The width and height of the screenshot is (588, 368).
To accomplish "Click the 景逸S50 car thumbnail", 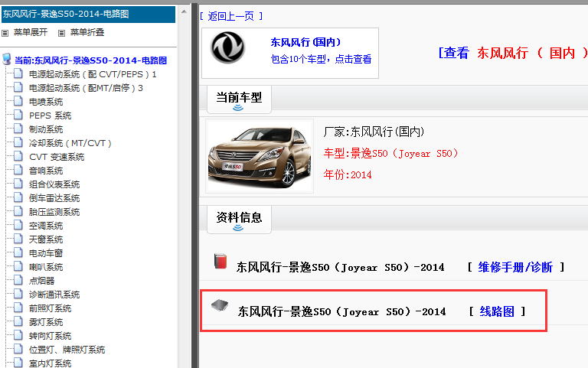I will coord(260,157).
